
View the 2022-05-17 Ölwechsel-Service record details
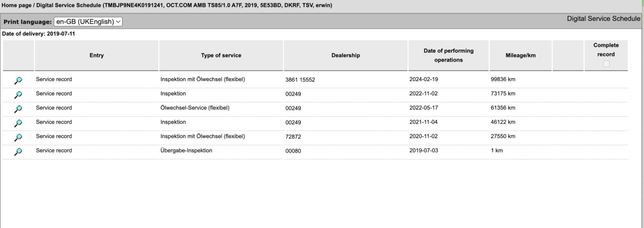point(18,109)
